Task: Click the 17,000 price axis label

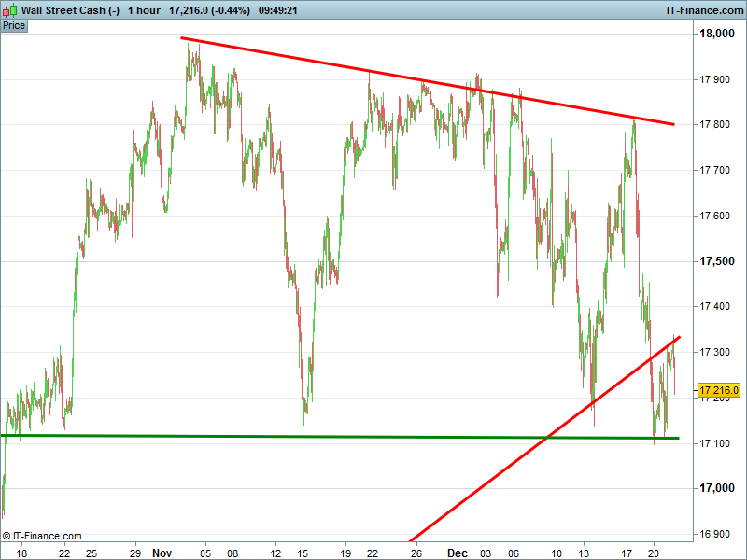Action: (716, 488)
